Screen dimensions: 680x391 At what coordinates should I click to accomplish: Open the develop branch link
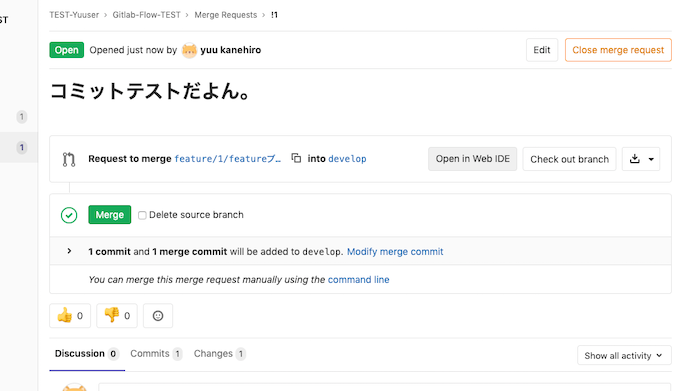point(347,159)
